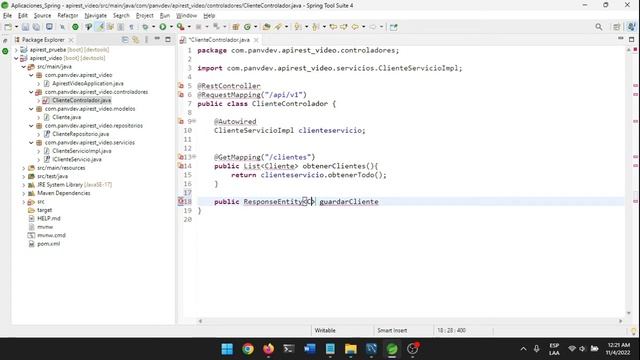Click the Run External Tools icon
640x360 pixels.
coord(181,27)
